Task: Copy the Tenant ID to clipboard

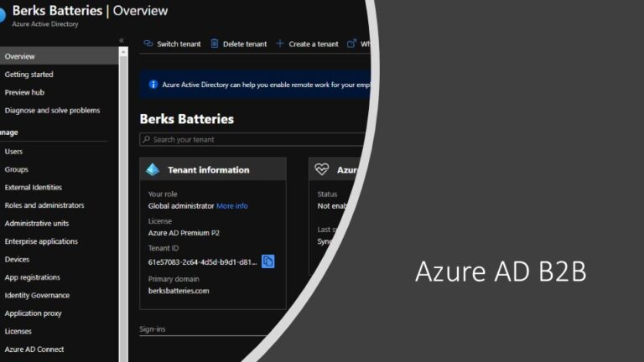Action: point(267,261)
